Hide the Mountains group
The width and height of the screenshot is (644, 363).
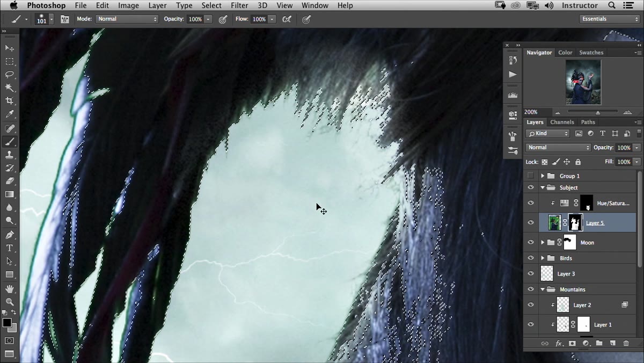[531, 289]
